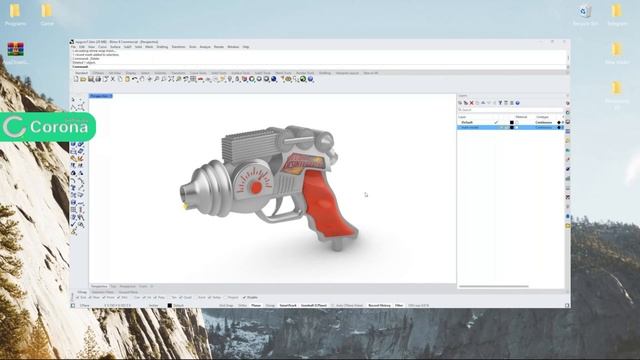Click the dark blue Render sphere icon
This screenshot has height=360, width=640.
point(274,79)
